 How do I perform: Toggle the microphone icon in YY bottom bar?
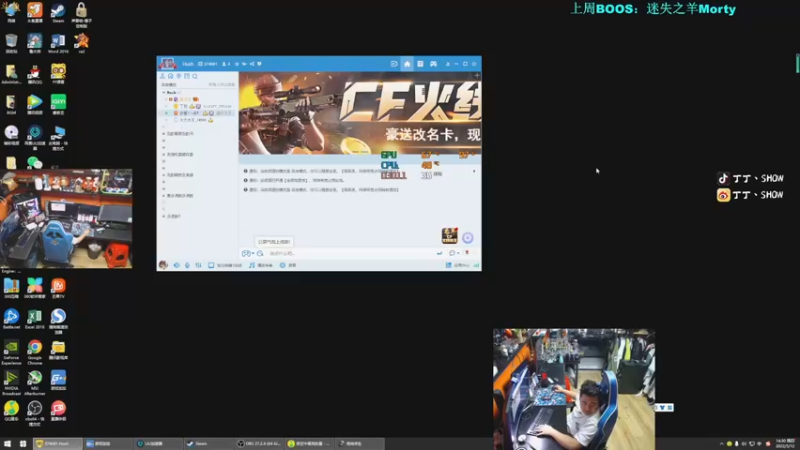187,265
